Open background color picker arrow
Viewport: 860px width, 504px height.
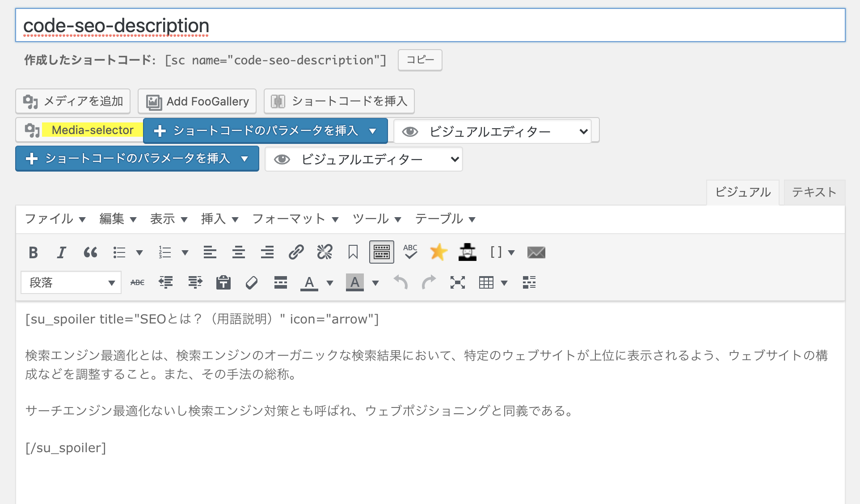[375, 283]
